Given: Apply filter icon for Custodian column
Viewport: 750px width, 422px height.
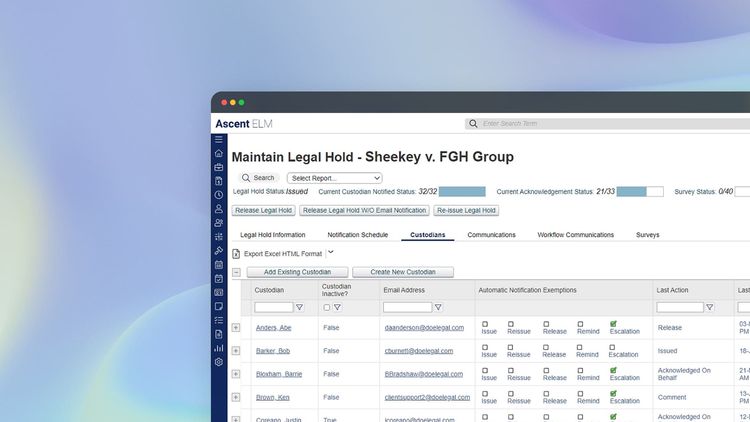Looking at the screenshot, I should click(x=299, y=307).
